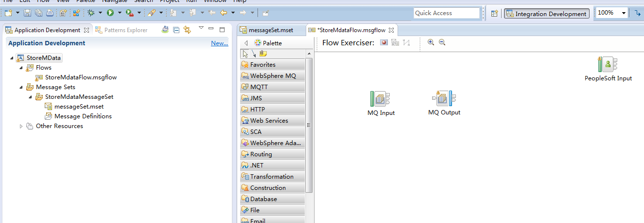Click the Save All toolbar icon

click(38, 13)
